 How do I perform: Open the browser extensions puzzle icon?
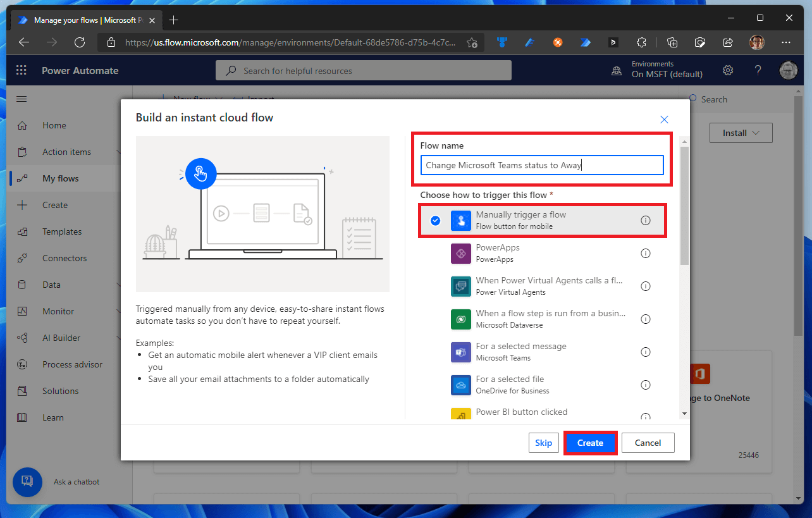[x=641, y=42]
